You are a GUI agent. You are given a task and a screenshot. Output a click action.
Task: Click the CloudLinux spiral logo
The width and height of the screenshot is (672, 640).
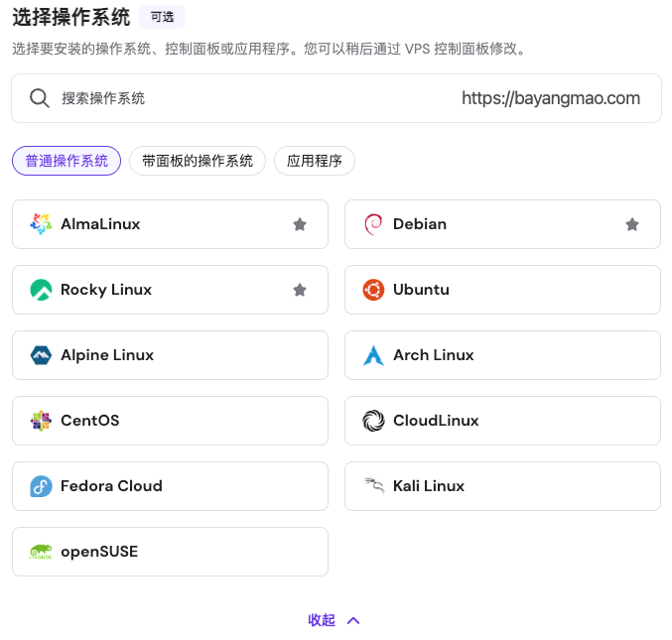pyautogui.click(x=373, y=421)
